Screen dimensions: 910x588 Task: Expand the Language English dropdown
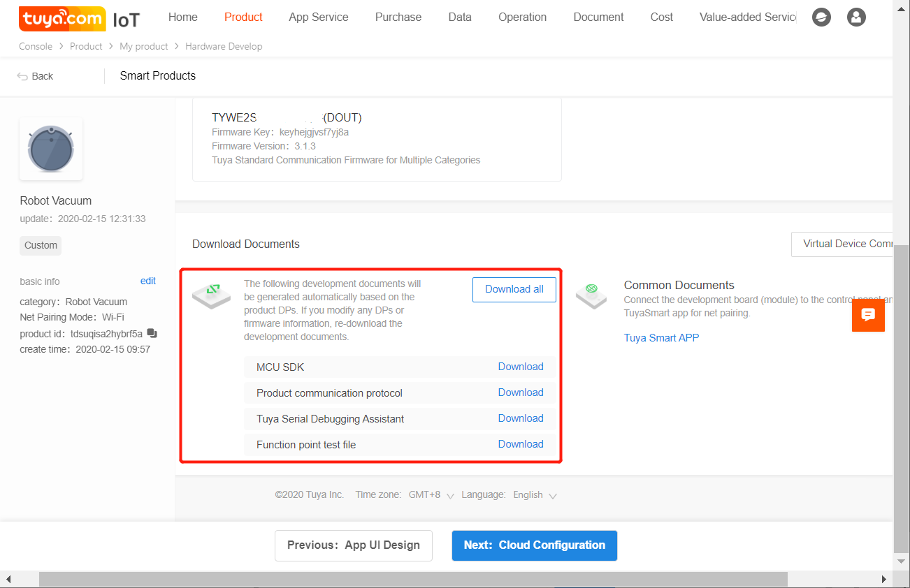click(535, 495)
